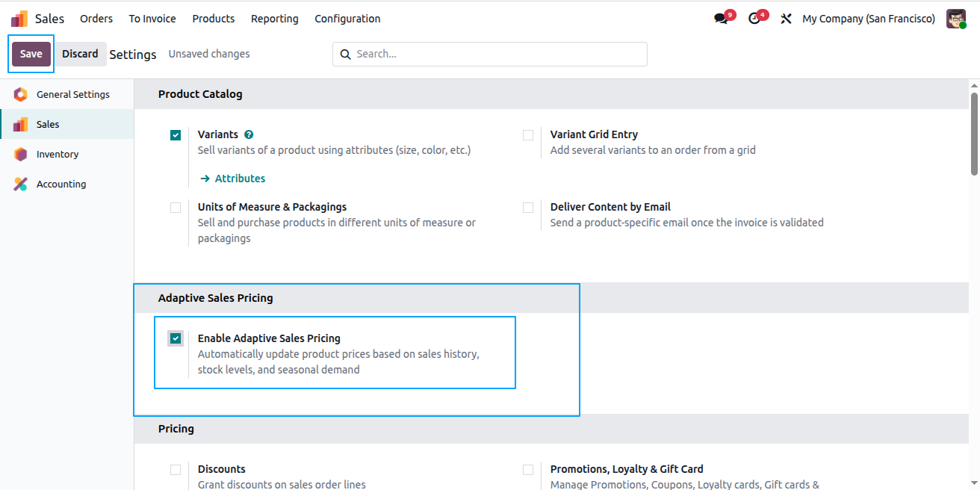Click the search magnifier icon

click(345, 54)
